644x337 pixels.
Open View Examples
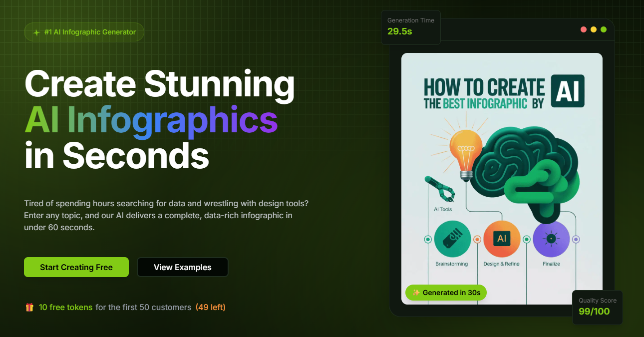(x=182, y=267)
